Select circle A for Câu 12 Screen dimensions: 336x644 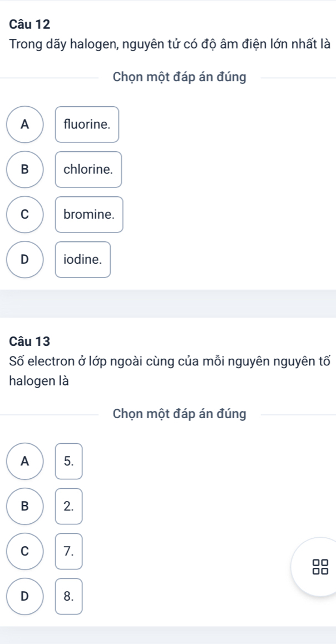[x=25, y=125]
